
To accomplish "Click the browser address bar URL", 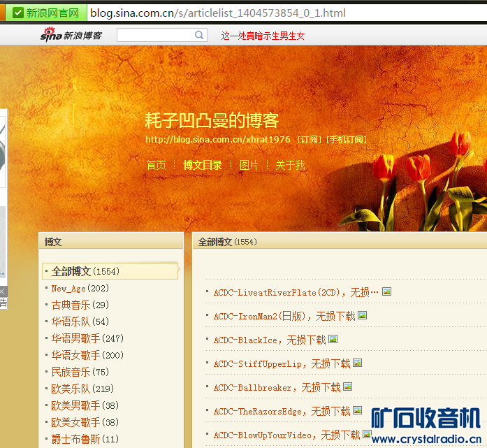I will tap(218, 13).
